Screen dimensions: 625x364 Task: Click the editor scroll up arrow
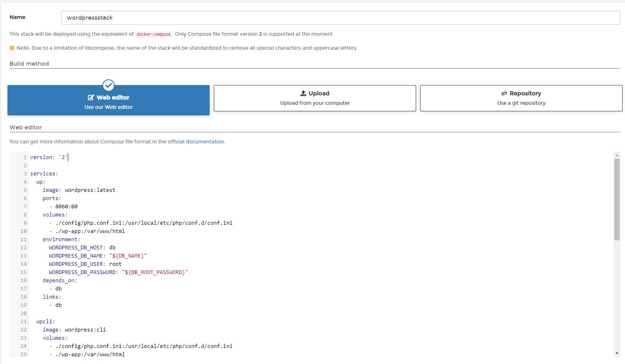click(x=617, y=155)
